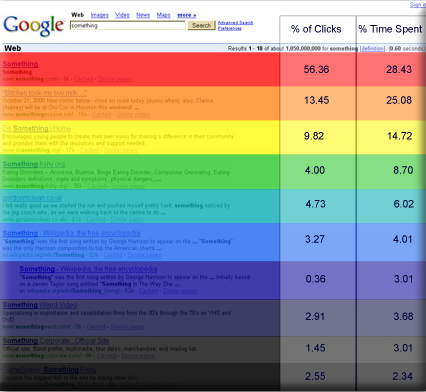Viewport: 426px width, 392px height.
Task: Select the Web tab above search box
Action: (77, 15)
